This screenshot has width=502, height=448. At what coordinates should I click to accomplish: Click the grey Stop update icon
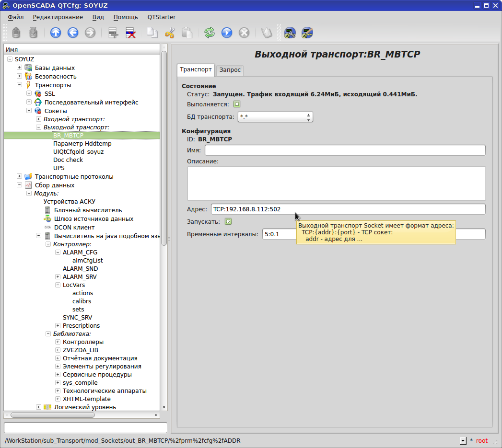click(x=244, y=33)
